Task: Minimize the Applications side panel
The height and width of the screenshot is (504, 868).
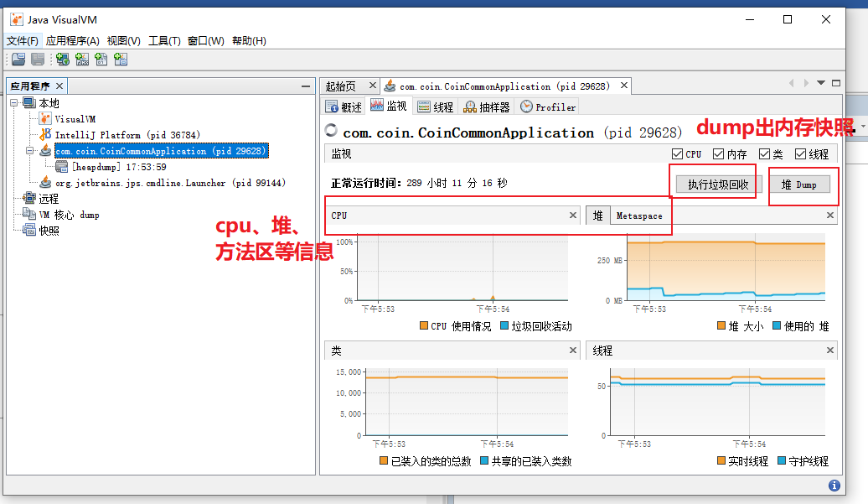Action: coord(306,86)
